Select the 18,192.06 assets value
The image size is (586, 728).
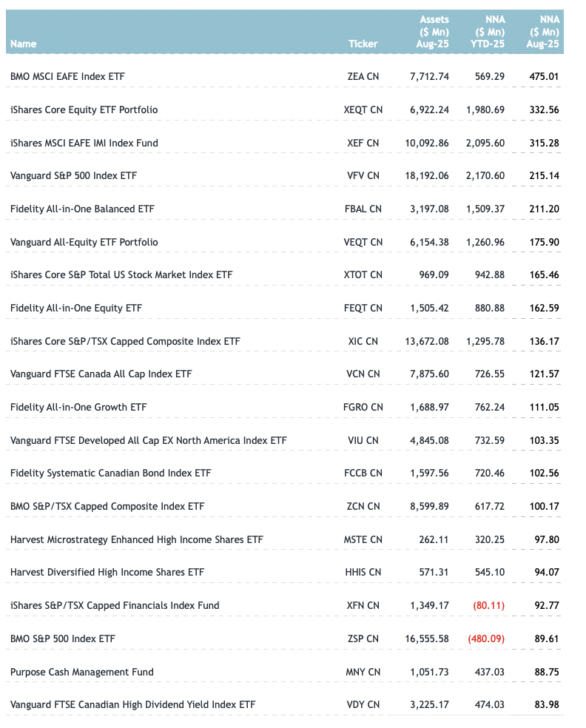click(x=429, y=176)
